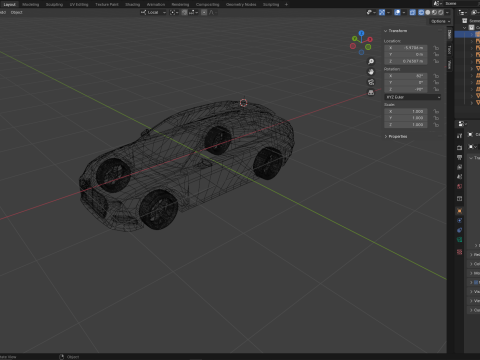The height and width of the screenshot is (360, 480).
Task: Switch to Geometry Nodes workspace tab
Action: point(241,4)
